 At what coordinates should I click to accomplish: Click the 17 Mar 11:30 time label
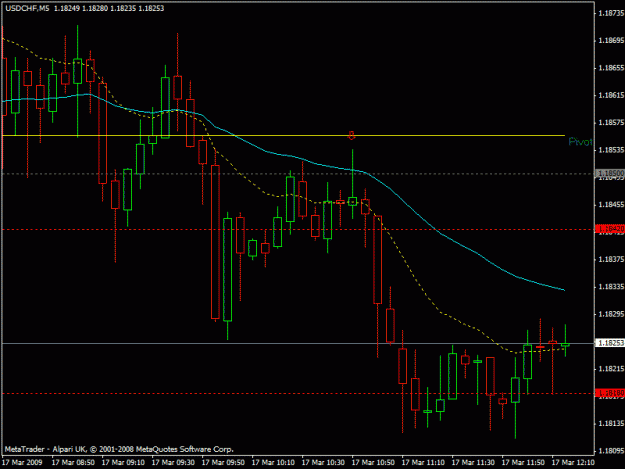473,463
